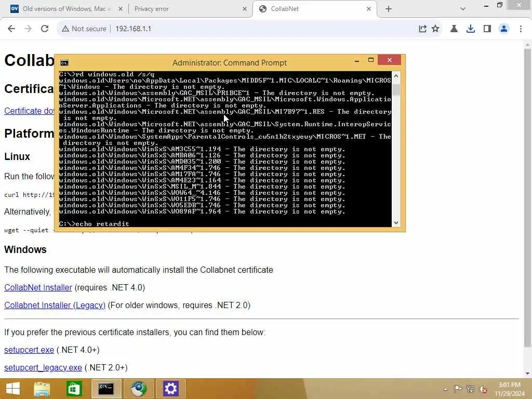Viewport: 532px width, 399px height.
Task: Open the profile avatar menu
Action: (504, 29)
